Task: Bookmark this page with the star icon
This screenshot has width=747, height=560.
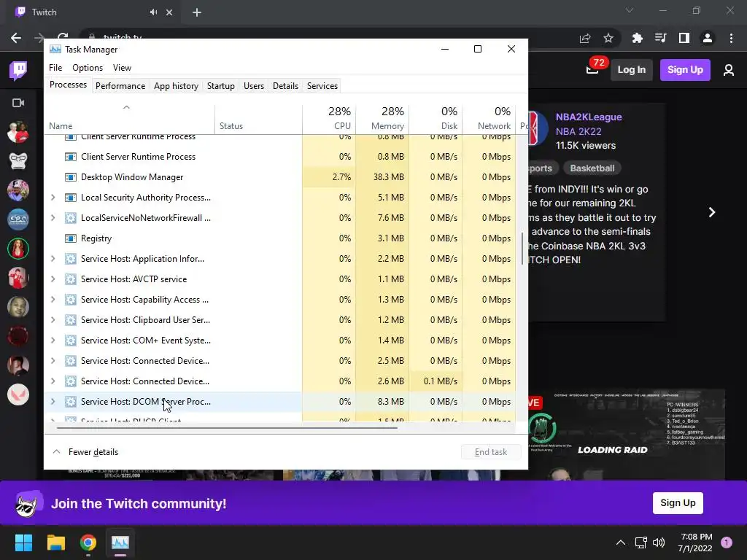Action: 608,38
